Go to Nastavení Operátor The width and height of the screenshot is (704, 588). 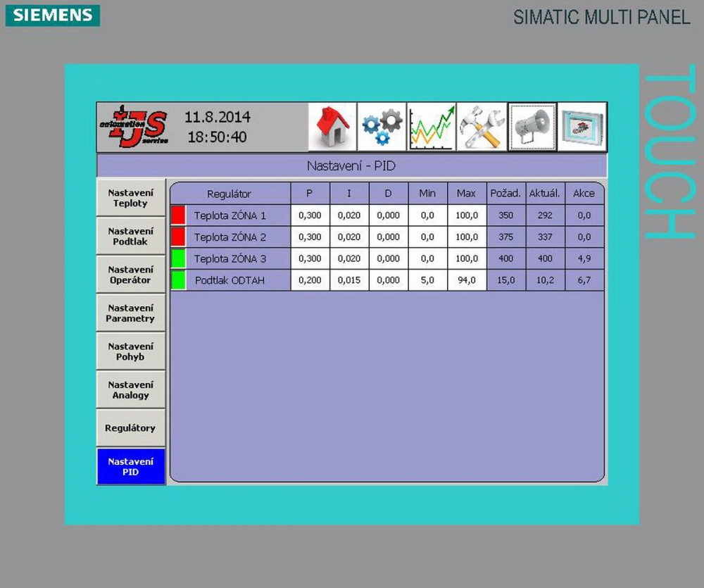[x=130, y=275]
